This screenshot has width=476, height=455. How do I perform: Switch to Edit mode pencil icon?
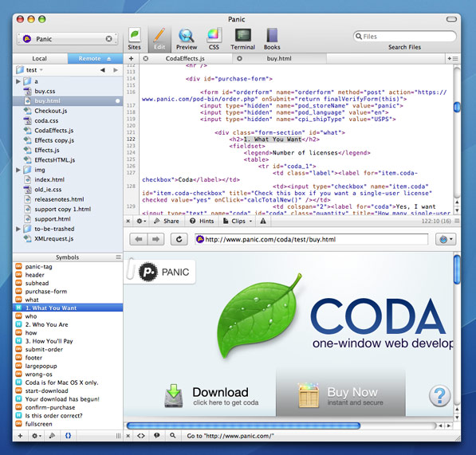click(x=159, y=39)
